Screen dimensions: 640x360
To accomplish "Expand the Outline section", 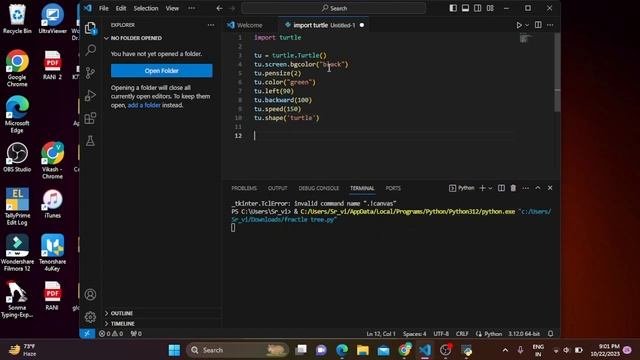I will click(122, 313).
